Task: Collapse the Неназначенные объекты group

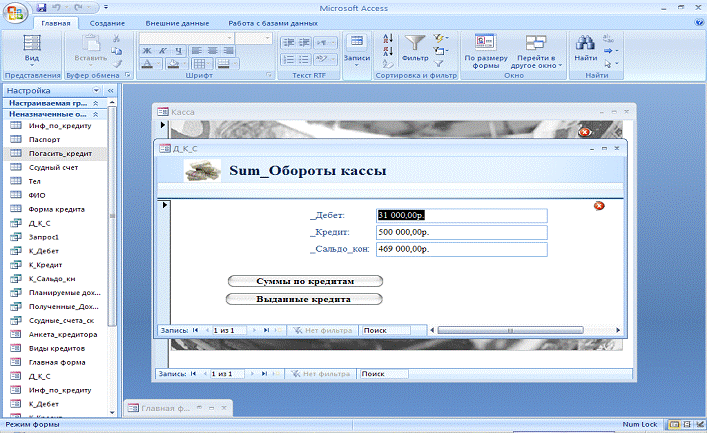Action: point(95,113)
